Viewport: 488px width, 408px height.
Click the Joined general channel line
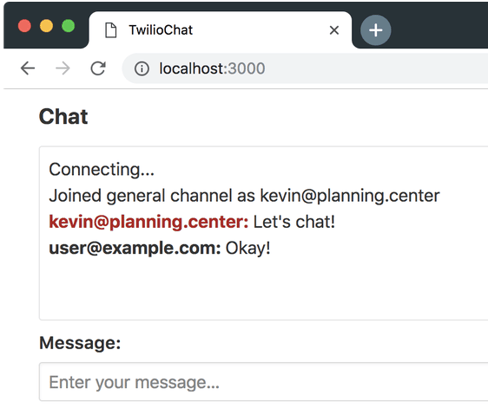pyautogui.click(x=244, y=196)
